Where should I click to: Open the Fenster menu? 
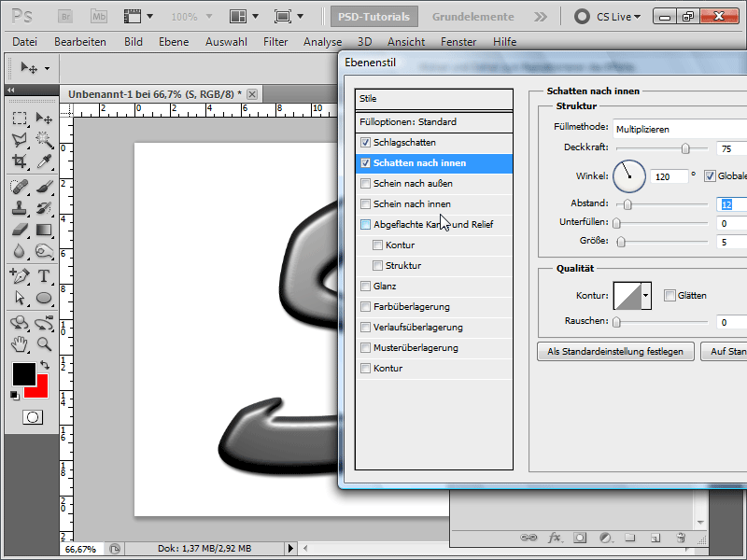click(x=458, y=42)
